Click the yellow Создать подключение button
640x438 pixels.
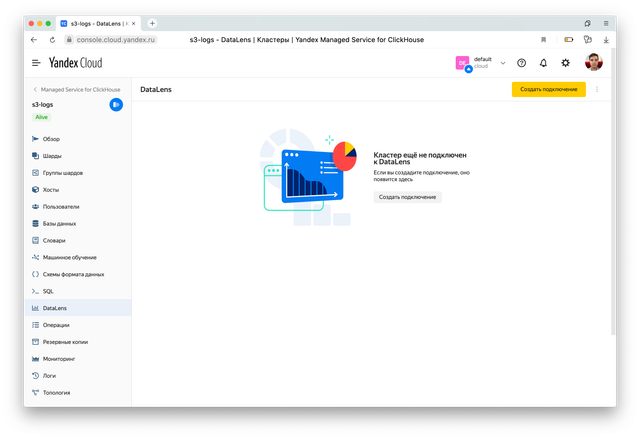click(x=548, y=90)
